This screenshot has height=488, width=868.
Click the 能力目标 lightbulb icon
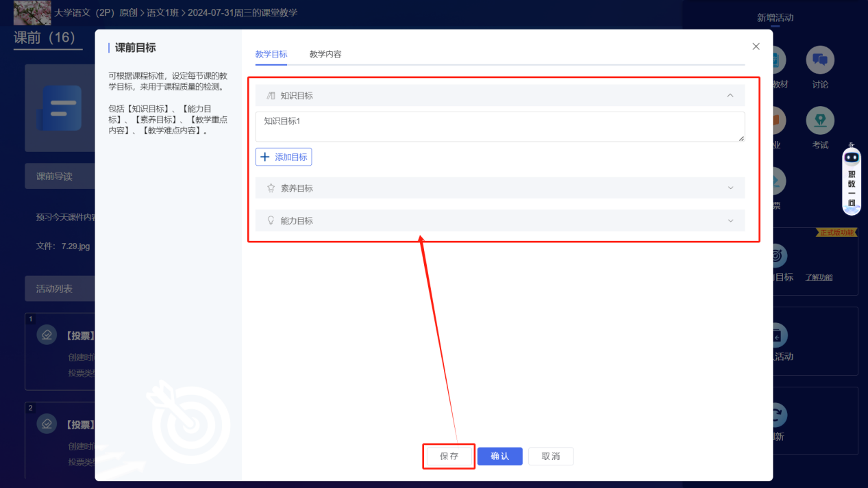point(271,221)
